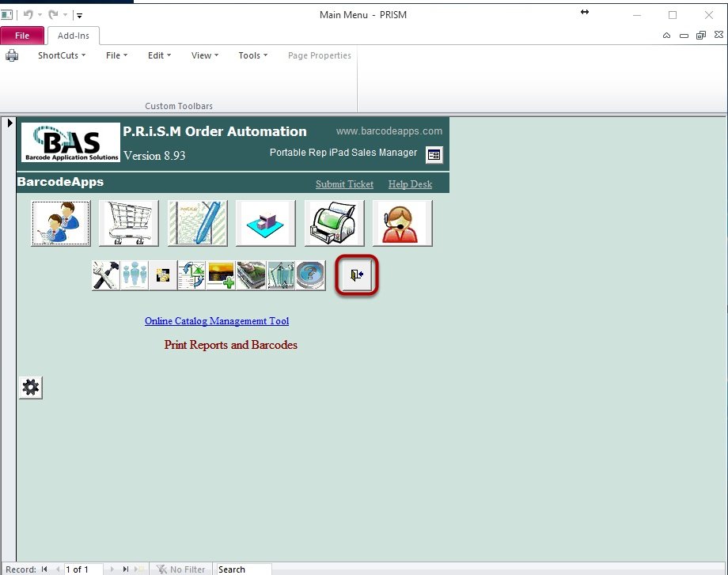Open customer support module with headset icon
Image resolution: width=728 pixels, height=575 pixels.
coord(401,223)
